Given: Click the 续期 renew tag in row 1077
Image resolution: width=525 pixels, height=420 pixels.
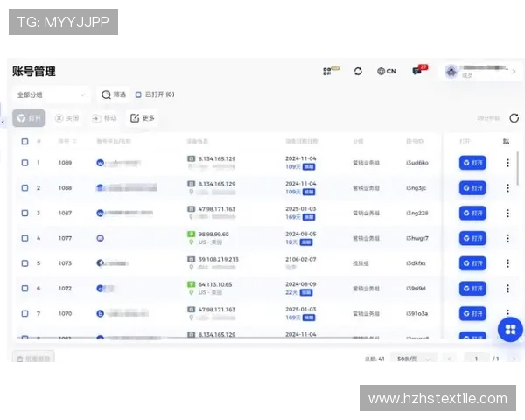Looking at the screenshot, I should [x=306, y=242].
